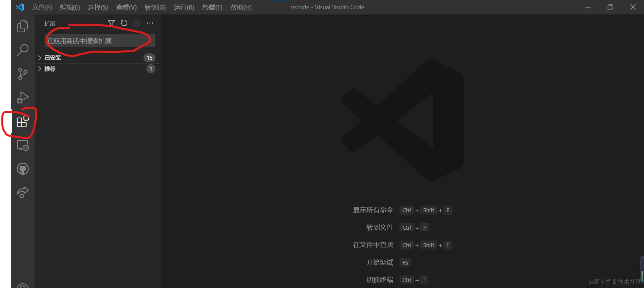Open the 帮助(H) menu
Screen dimensions: 644x288
(241, 7)
